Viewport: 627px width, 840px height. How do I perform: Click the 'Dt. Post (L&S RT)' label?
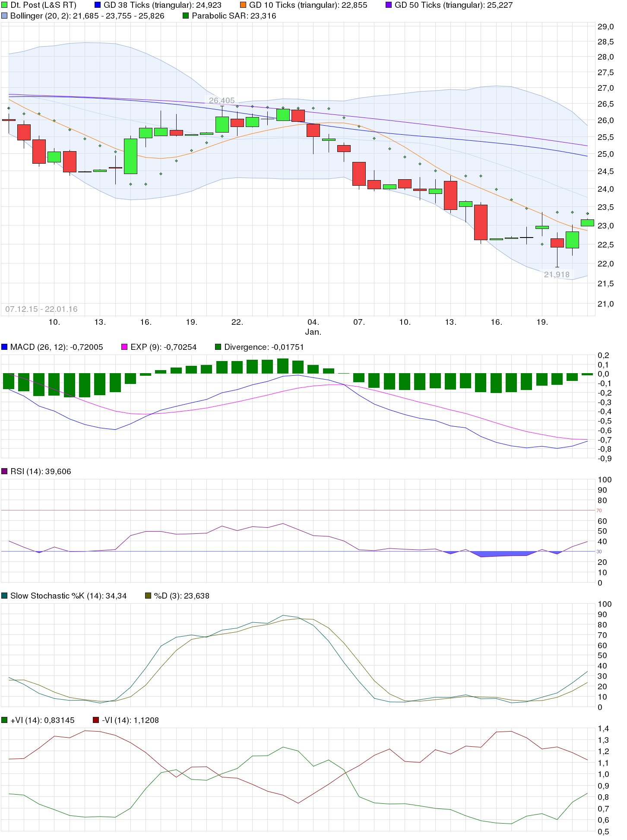point(43,5)
